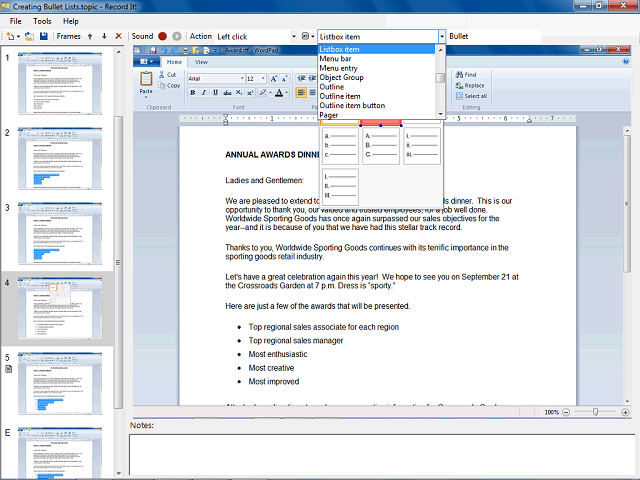
Task: Click the zoom in plus button
Action: point(625,412)
